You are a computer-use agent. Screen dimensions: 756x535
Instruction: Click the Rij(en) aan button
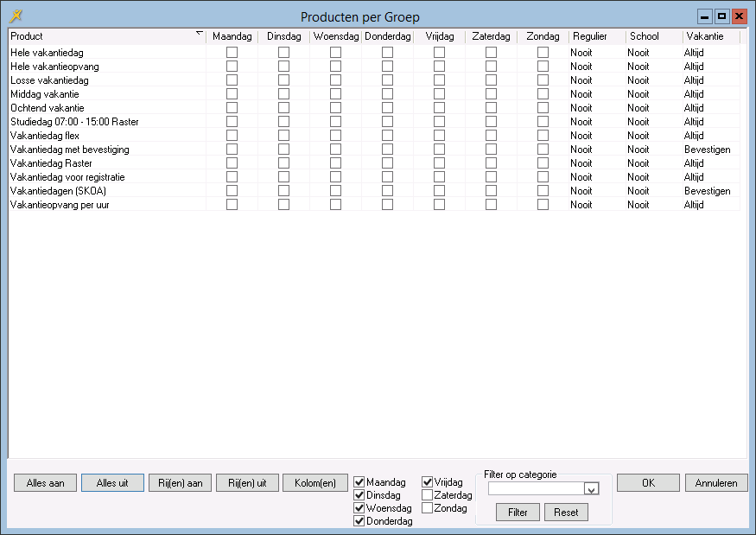pyautogui.click(x=181, y=483)
